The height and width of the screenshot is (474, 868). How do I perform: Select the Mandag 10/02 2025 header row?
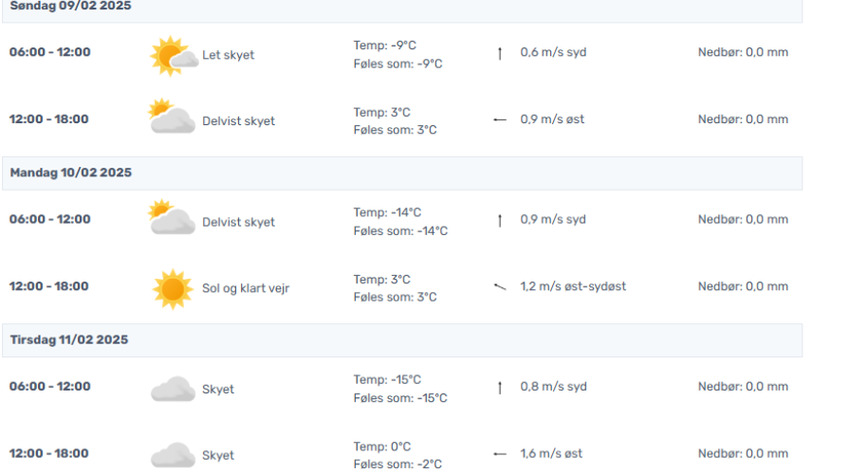[x=402, y=173]
